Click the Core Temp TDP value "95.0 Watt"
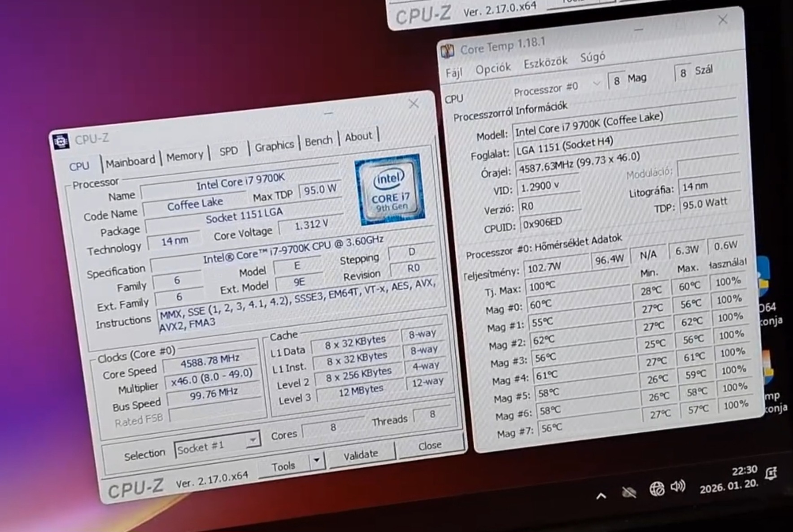The width and height of the screenshot is (793, 532). tap(710, 203)
